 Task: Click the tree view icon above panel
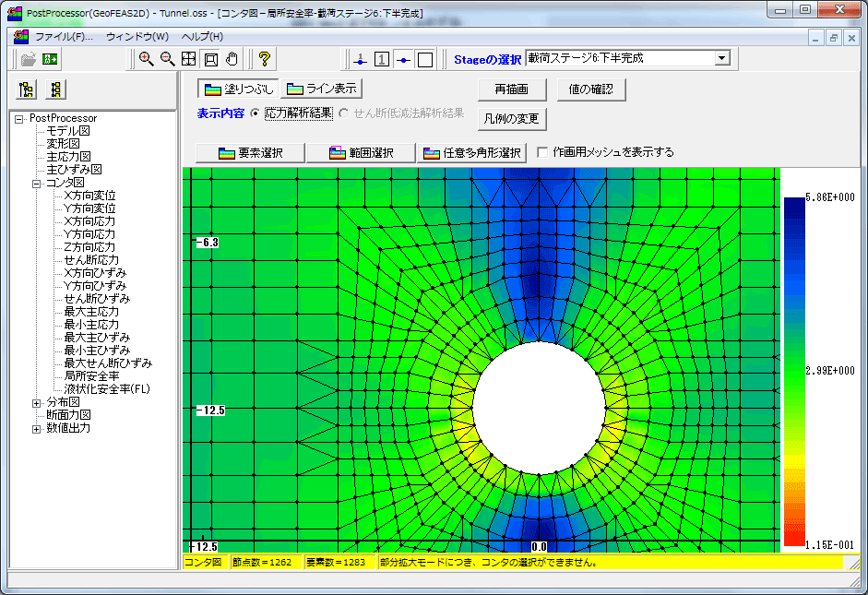coord(27,89)
